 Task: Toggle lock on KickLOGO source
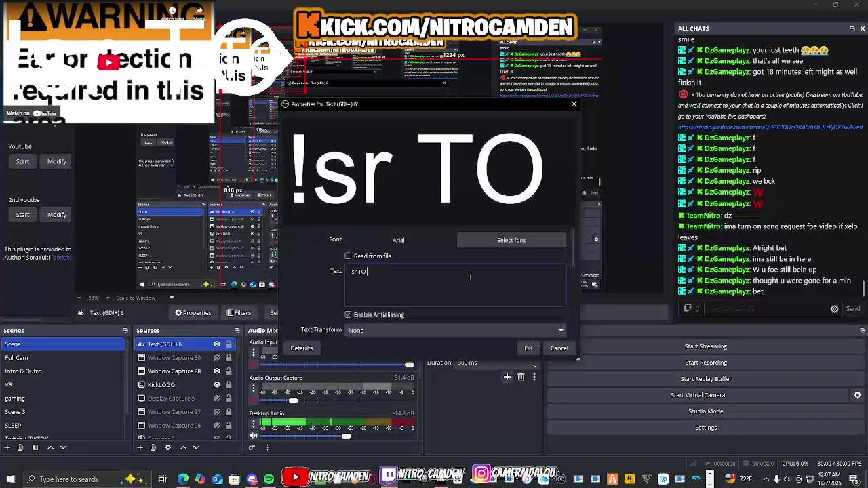(229, 385)
